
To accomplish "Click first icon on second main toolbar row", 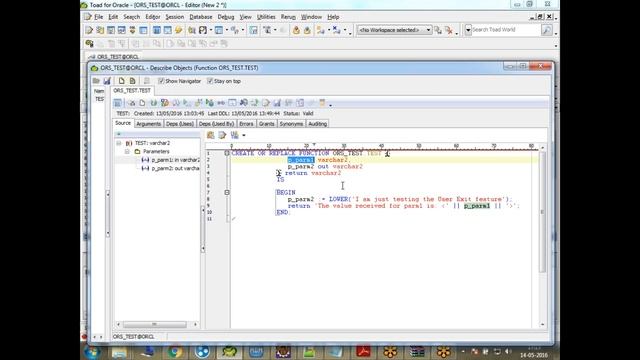I will pyautogui.click(x=89, y=44).
